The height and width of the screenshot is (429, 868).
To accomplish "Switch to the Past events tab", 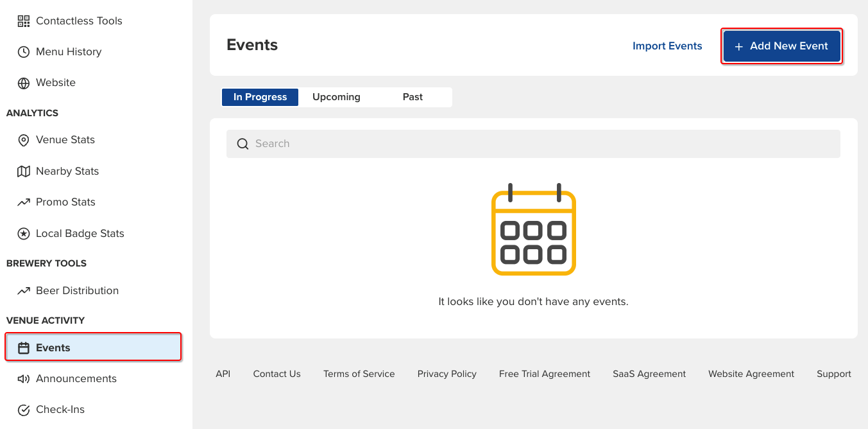I will tap(413, 97).
